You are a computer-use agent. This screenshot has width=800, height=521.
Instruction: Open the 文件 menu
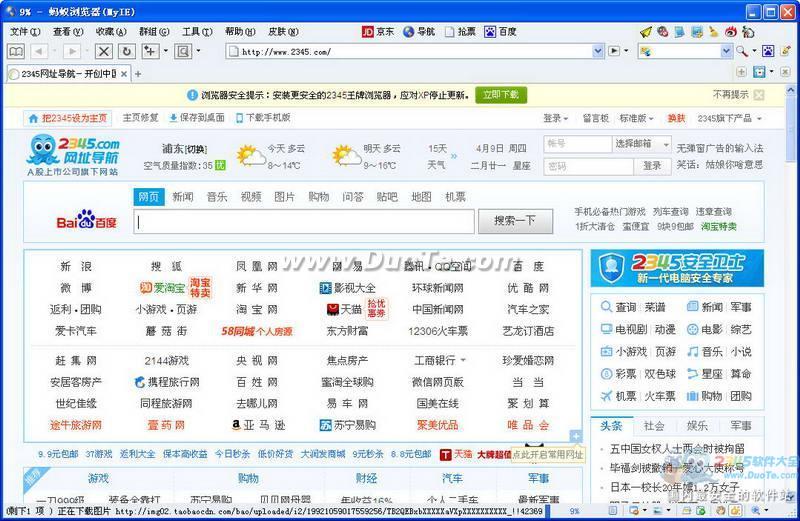click(25, 32)
